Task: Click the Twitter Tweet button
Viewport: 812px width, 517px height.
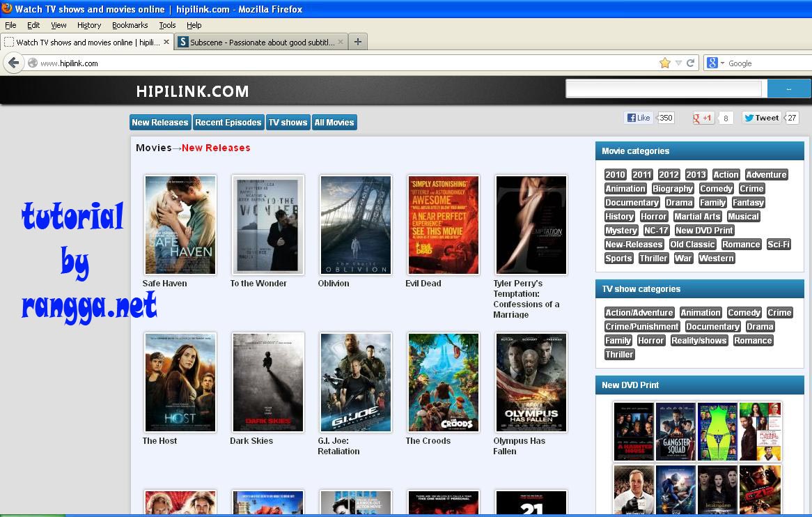Action: (x=761, y=118)
